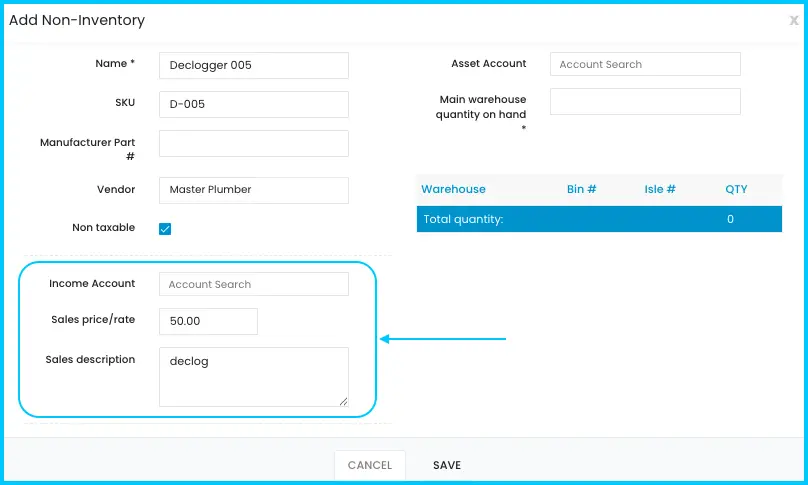Open the Income Account search field
The width and height of the screenshot is (808, 485).
point(254,284)
